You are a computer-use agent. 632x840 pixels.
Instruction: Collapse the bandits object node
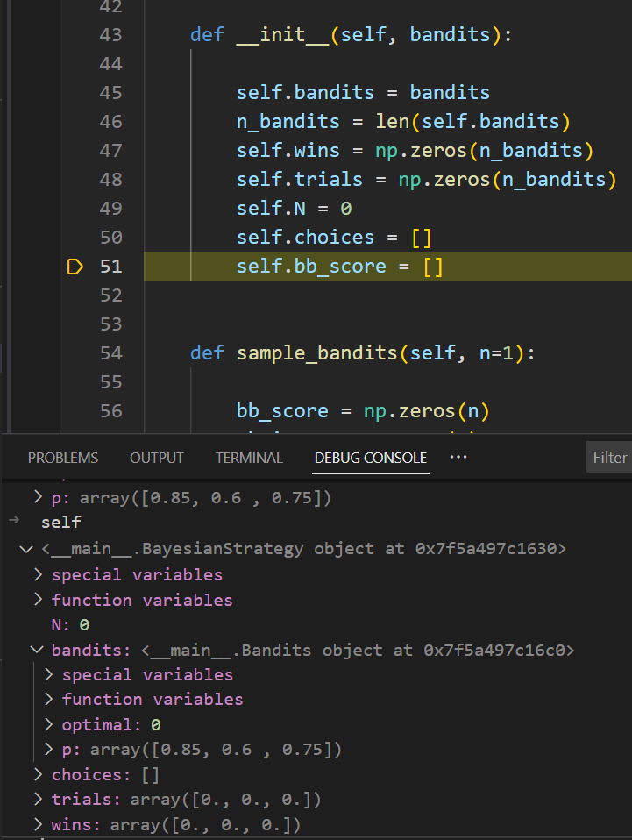(37, 650)
